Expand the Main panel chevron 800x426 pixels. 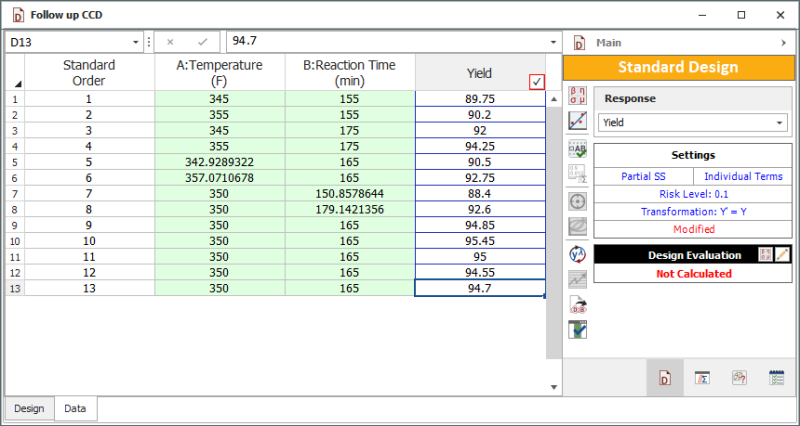click(x=783, y=43)
